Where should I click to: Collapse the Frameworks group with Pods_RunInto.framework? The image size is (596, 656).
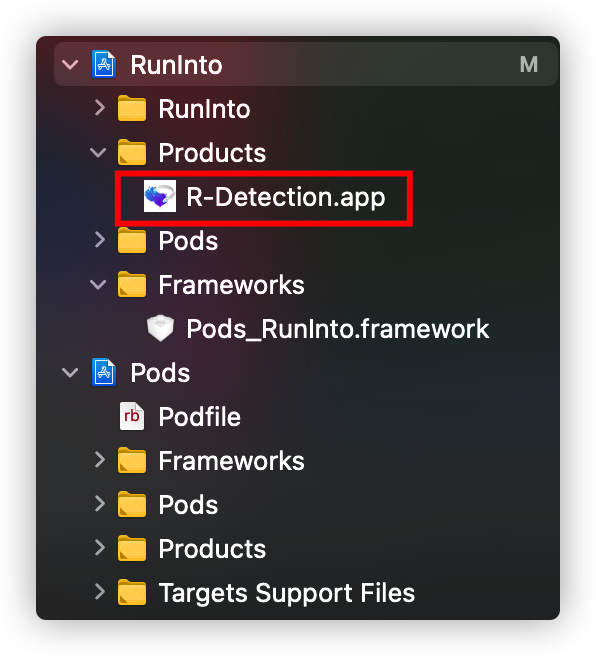pyautogui.click(x=98, y=284)
